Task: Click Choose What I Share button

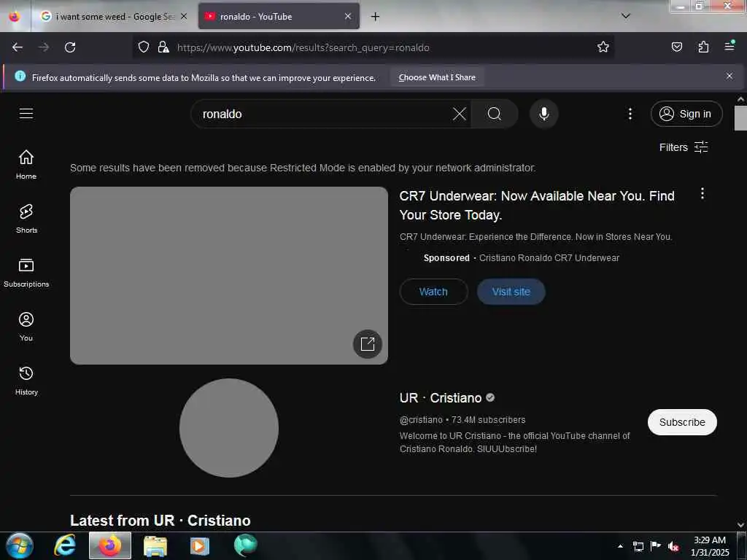Action: 437,77
